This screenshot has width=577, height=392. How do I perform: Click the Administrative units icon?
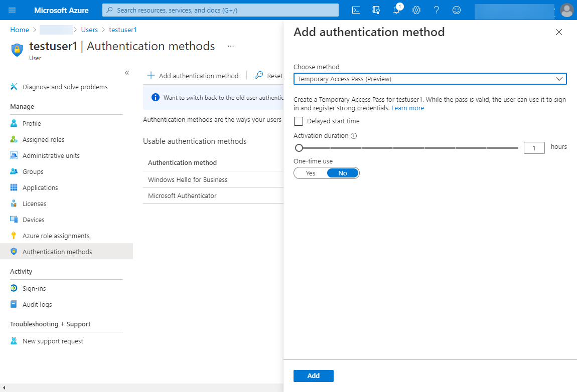(14, 155)
